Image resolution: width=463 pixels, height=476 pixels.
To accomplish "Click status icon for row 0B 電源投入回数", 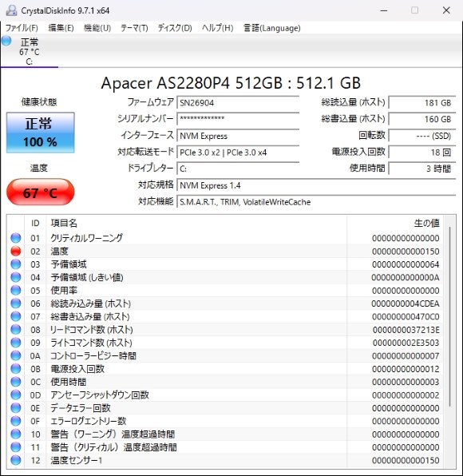I will pos(16,368).
